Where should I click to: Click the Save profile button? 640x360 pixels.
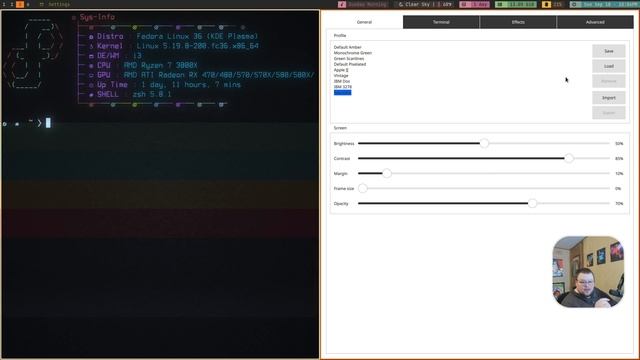coord(609,51)
